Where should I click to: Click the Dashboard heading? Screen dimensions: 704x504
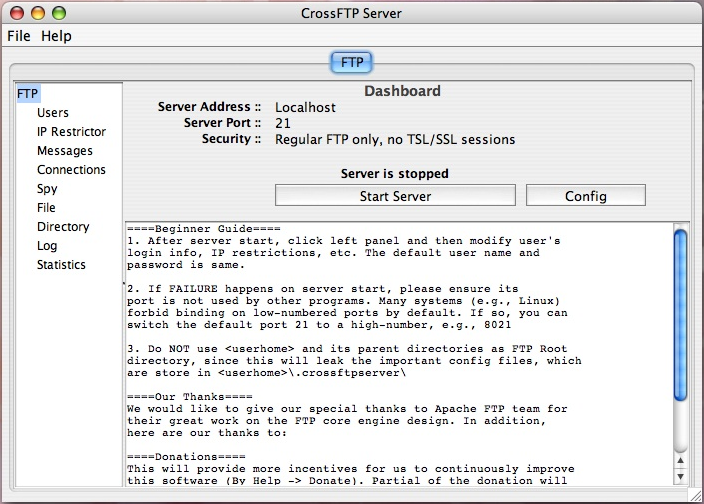(402, 91)
